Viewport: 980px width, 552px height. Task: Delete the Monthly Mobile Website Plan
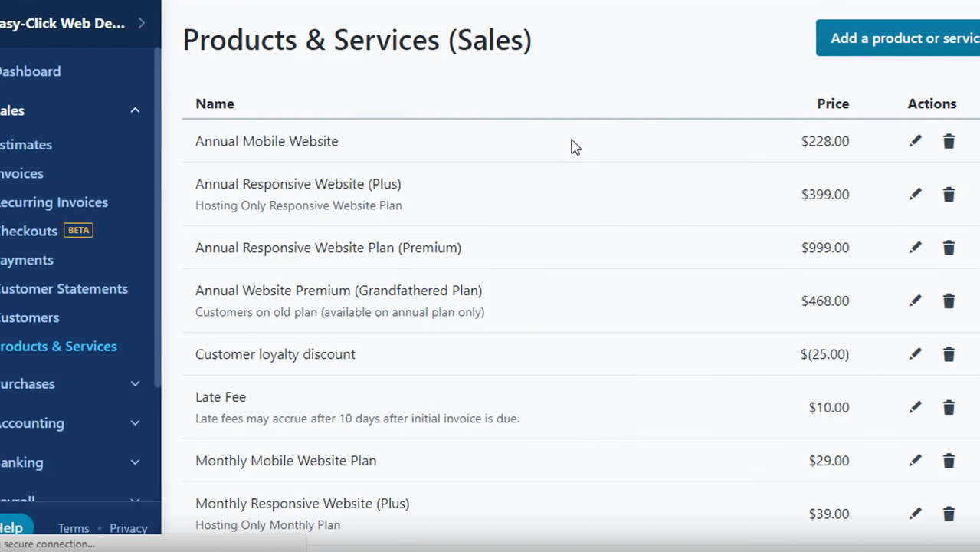[x=949, y=461]
